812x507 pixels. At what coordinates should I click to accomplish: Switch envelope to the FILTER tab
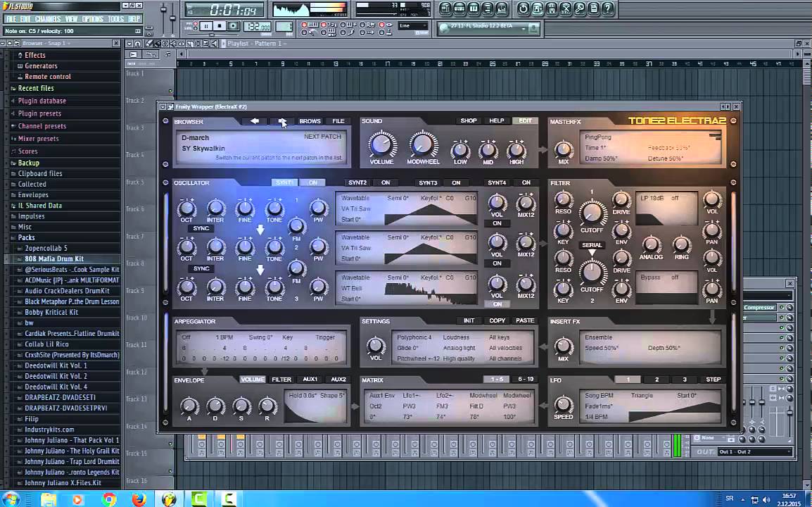[281, 380]
